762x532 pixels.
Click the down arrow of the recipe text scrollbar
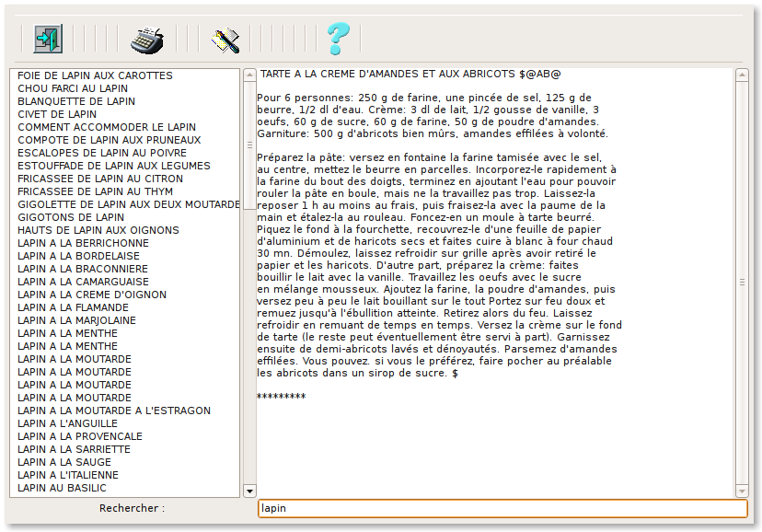pos(742,491)
